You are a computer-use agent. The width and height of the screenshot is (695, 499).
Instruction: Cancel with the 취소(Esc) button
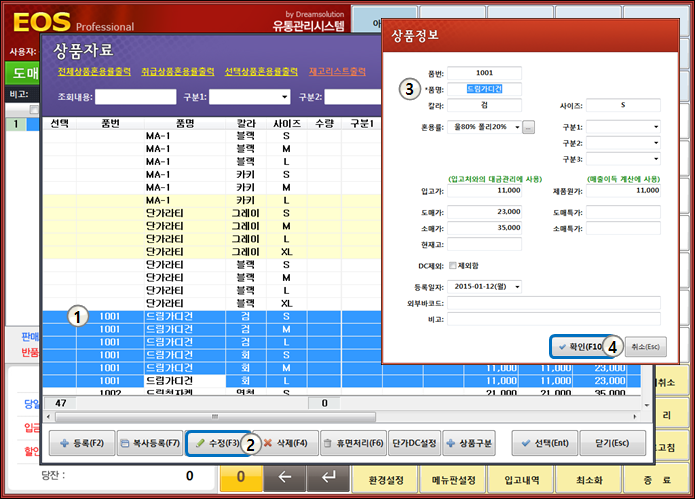pos(645,347)
